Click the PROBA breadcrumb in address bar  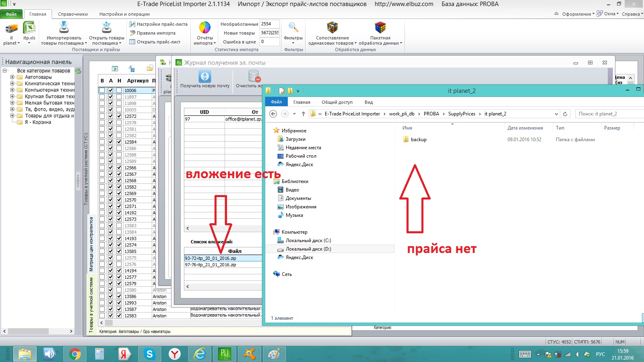pos(431,114)
